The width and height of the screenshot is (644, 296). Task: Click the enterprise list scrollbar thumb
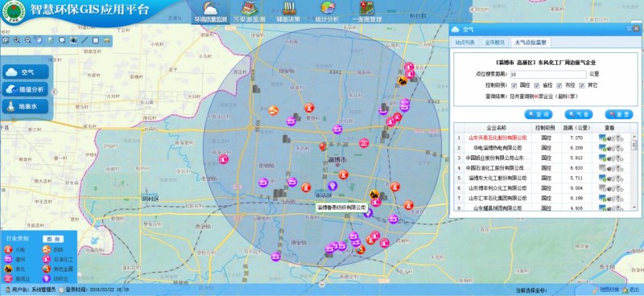634,145
